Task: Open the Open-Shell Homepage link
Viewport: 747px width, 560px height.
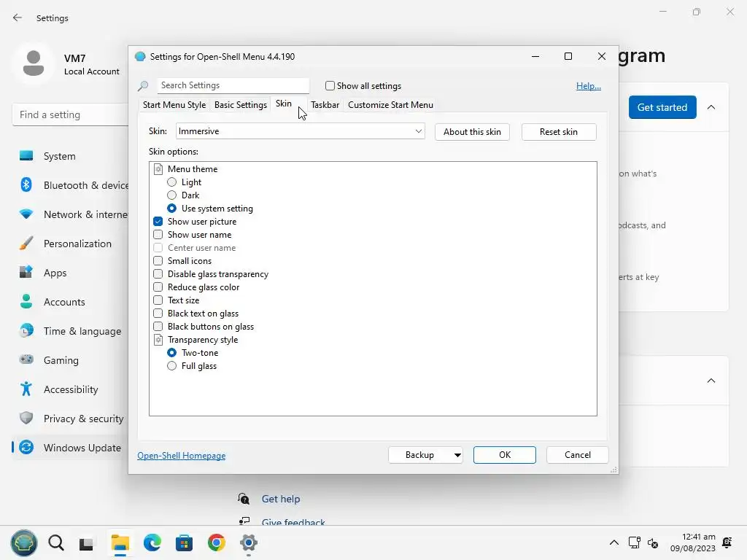Action: tap(182, 456)
